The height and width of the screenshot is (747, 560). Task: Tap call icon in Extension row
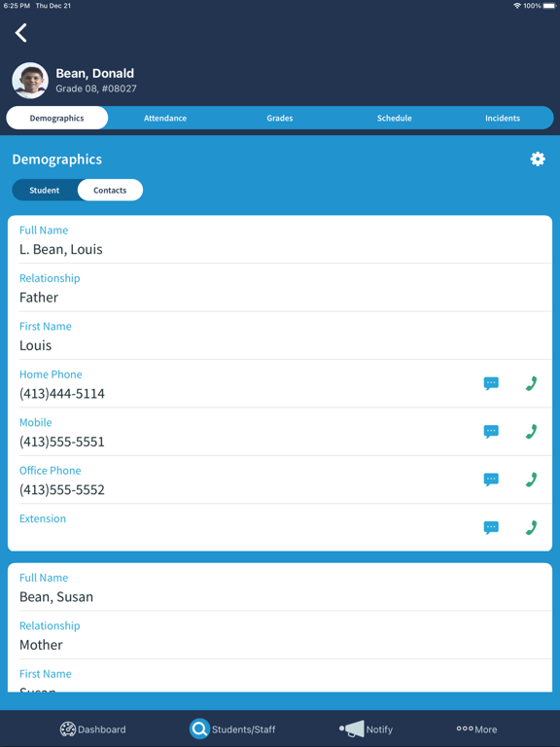pyautogui.click(x=531, y=527)
